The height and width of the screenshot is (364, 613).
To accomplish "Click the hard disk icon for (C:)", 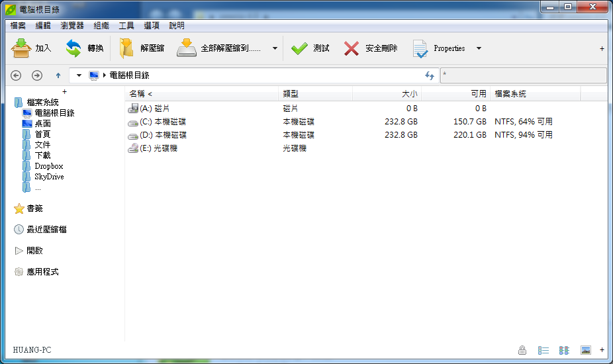I will 133,122.
